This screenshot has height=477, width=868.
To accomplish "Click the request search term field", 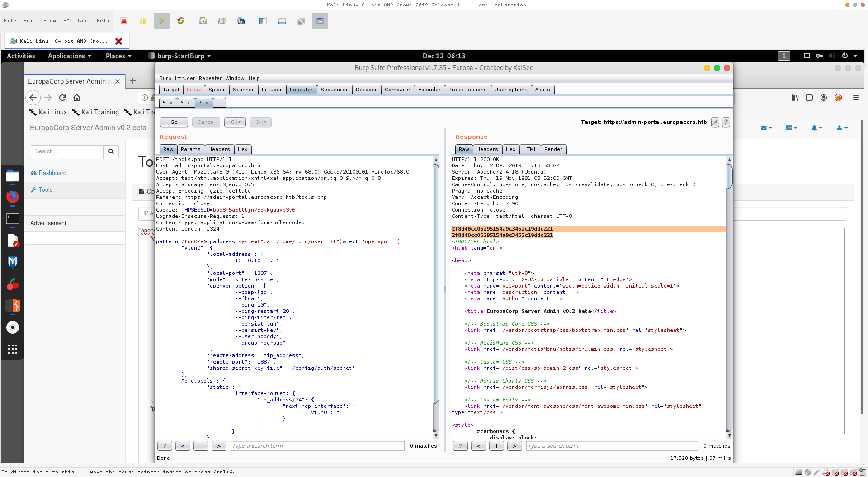I will (x=317, y=446).
